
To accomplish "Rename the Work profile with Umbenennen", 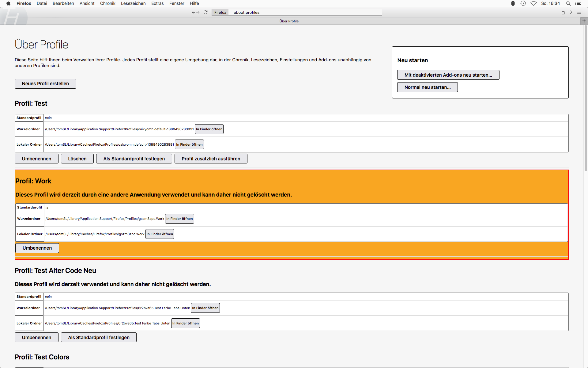I will 37,248.
